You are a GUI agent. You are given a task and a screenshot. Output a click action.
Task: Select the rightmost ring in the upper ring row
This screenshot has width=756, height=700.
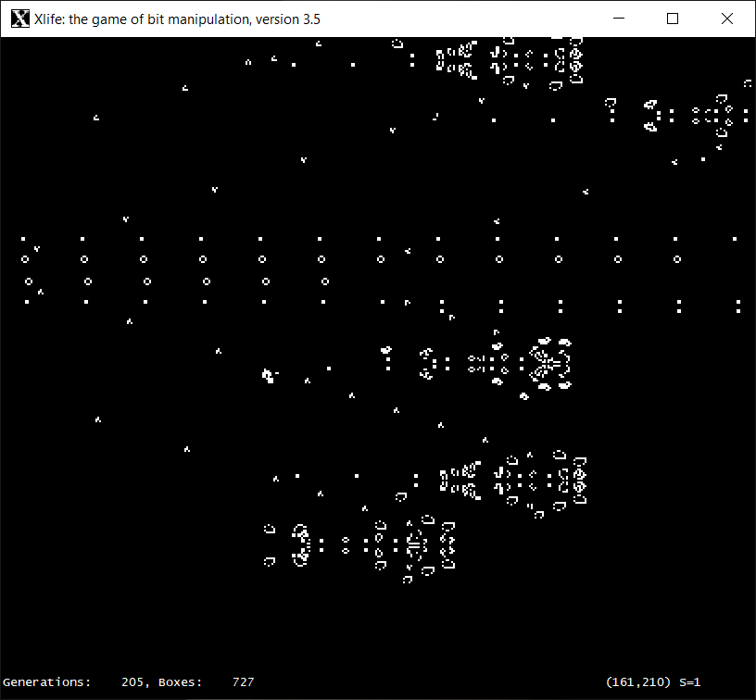click(677, 259)
